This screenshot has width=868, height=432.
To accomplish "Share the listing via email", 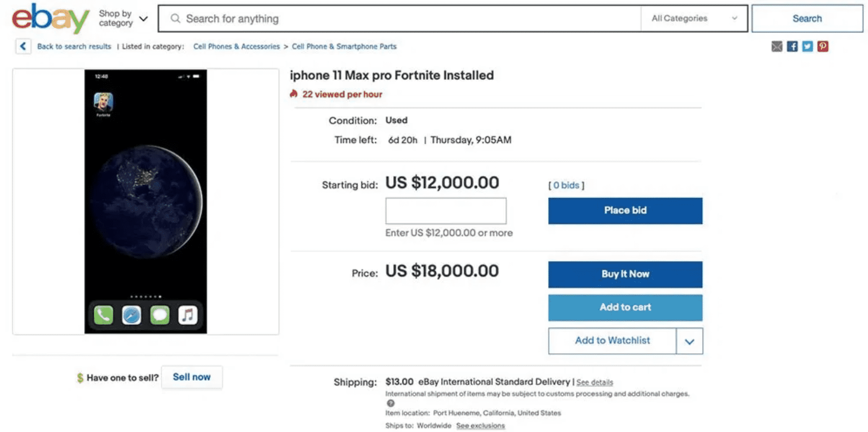I will point(777,46).
